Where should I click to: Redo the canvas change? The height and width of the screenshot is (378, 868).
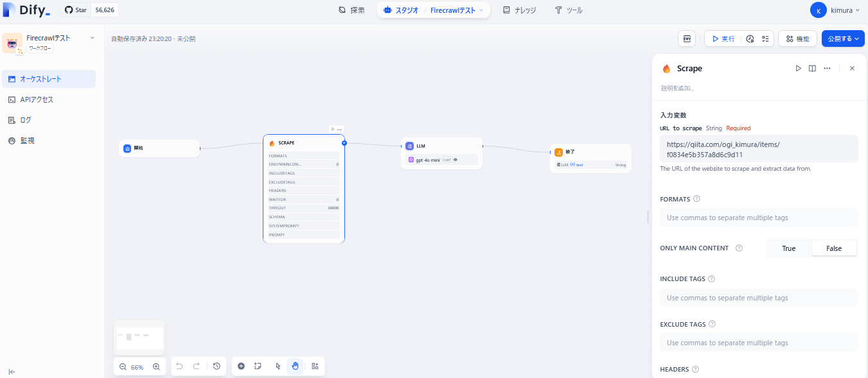pyautogui.click(x=197, y=366)
